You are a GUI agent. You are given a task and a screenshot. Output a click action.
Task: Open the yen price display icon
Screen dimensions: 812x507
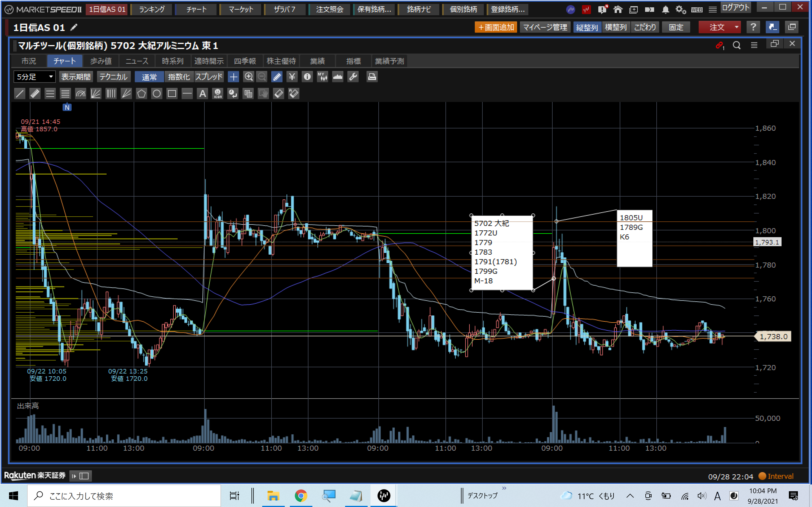pos(292,77)
